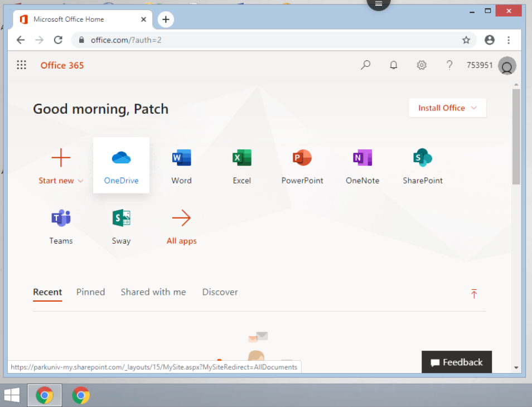The width and height of the screenshot is (532, 407).
Task: Click the address bar URL field
Action: (273, 40)
